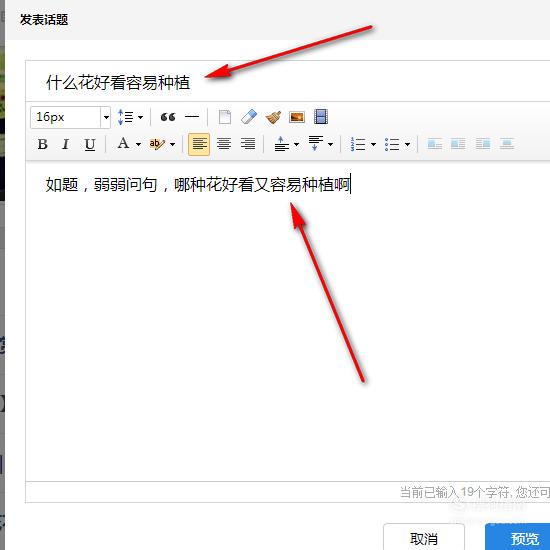Open spacing before dropdown arrow
The width and height of the screenshot is (550, 550).
296,144
